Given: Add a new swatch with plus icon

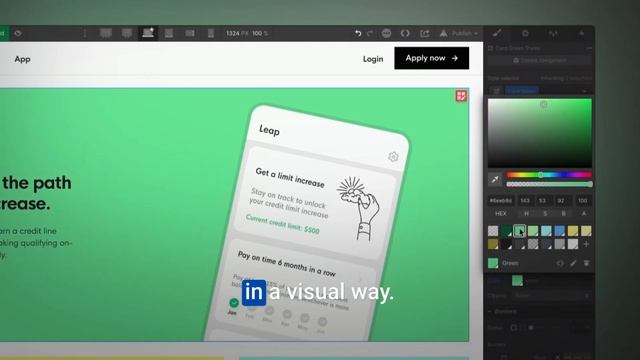Looking at the screenshot, I should 586,244.
